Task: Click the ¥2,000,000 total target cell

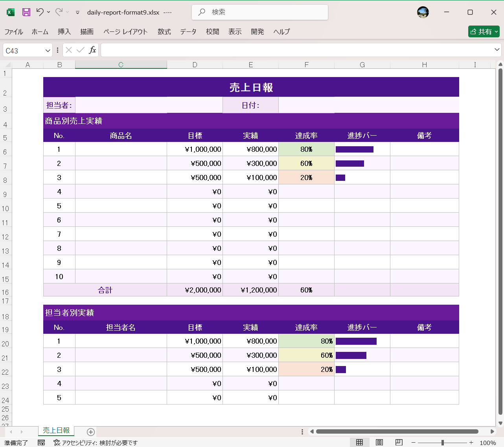Action: [195, 290]
